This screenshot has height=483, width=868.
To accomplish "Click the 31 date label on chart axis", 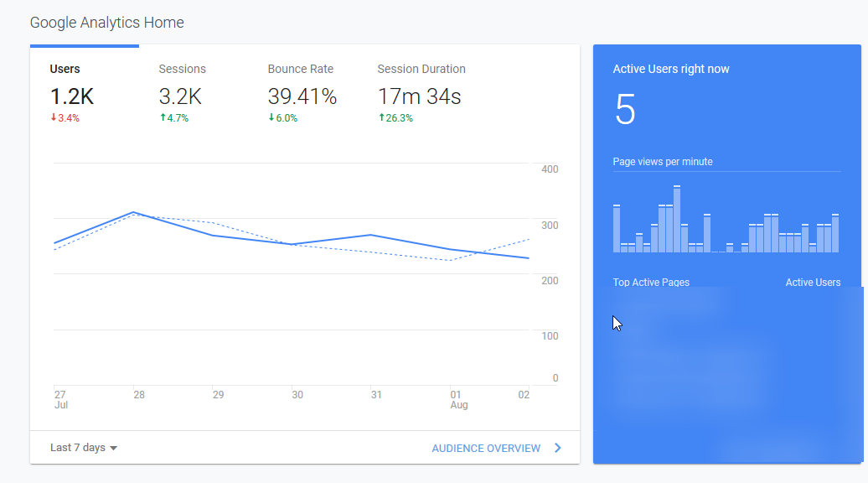I will tap(376, 395).
